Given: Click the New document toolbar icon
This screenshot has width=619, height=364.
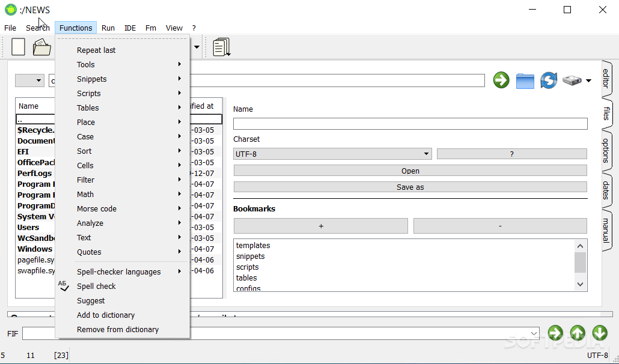Looking at the screenshot, I should (x=18, y=47).
